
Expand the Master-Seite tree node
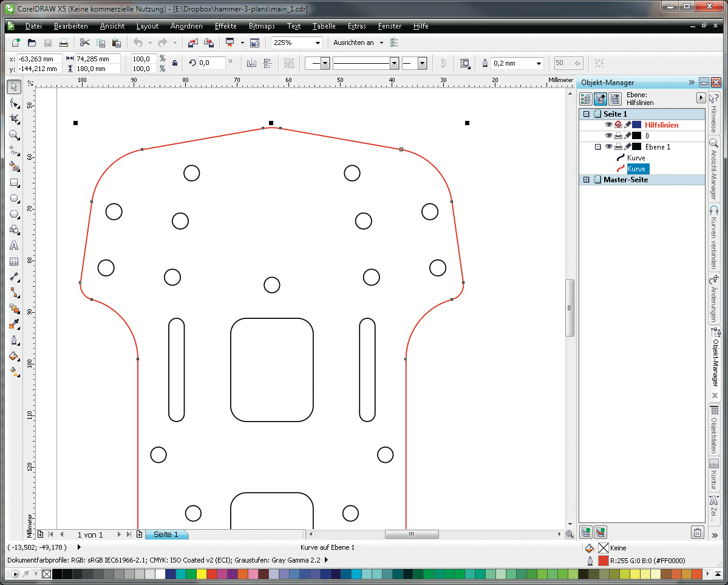coord(586,180)
